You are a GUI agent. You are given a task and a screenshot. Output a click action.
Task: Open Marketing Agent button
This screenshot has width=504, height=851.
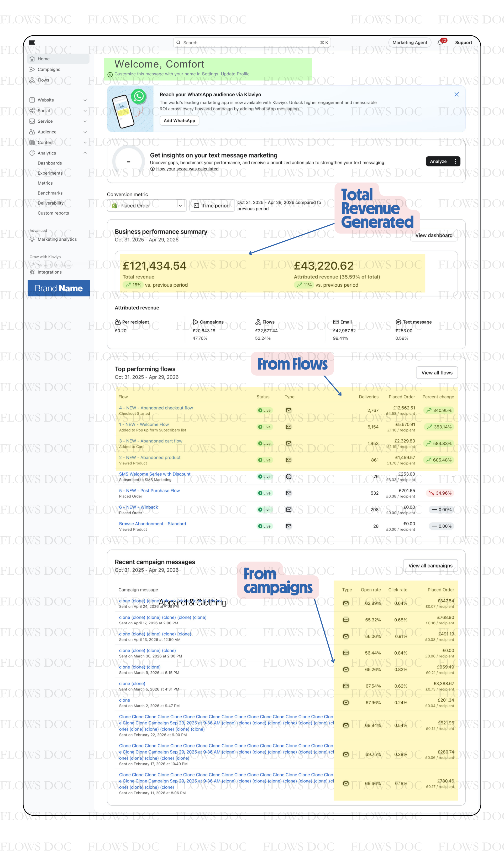click(409, 43)
